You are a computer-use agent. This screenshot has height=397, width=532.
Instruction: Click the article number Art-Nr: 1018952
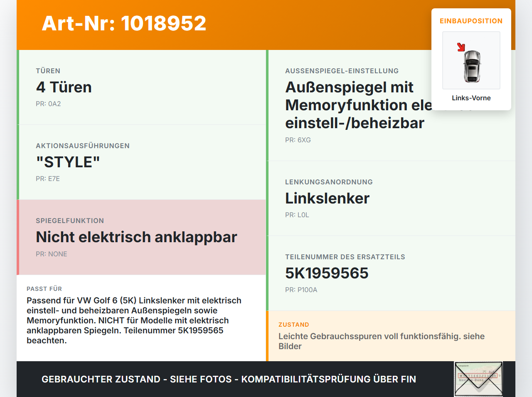point(124,24)
